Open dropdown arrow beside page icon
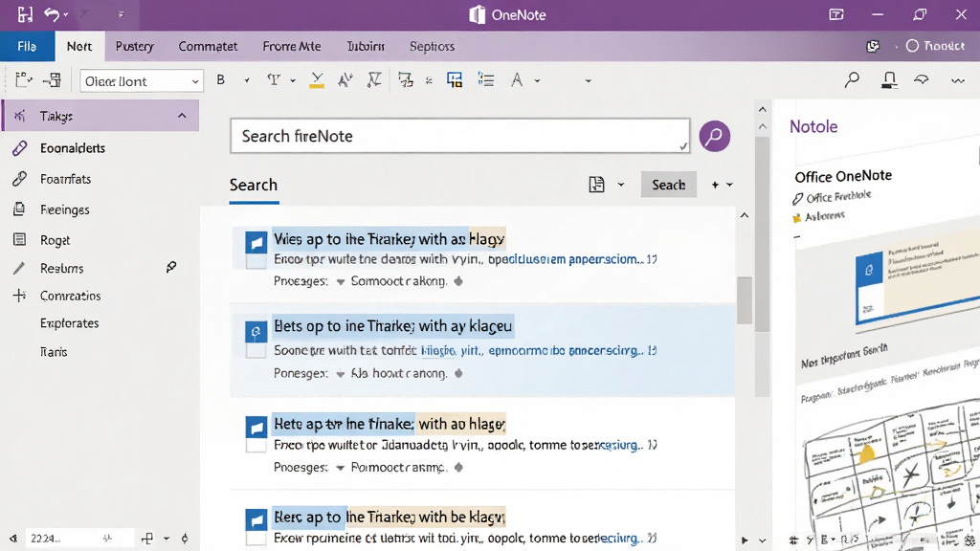The height and width of the screenshot is (551, 980). click(620, 185)
